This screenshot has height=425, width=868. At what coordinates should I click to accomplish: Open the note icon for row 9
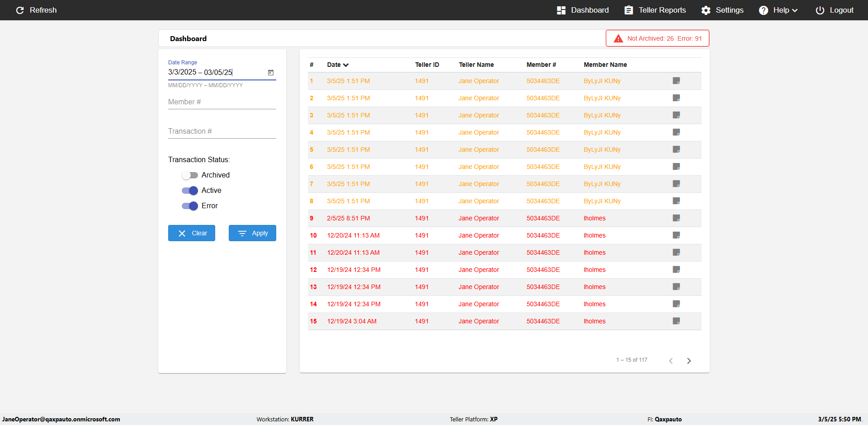pos(676,218)
